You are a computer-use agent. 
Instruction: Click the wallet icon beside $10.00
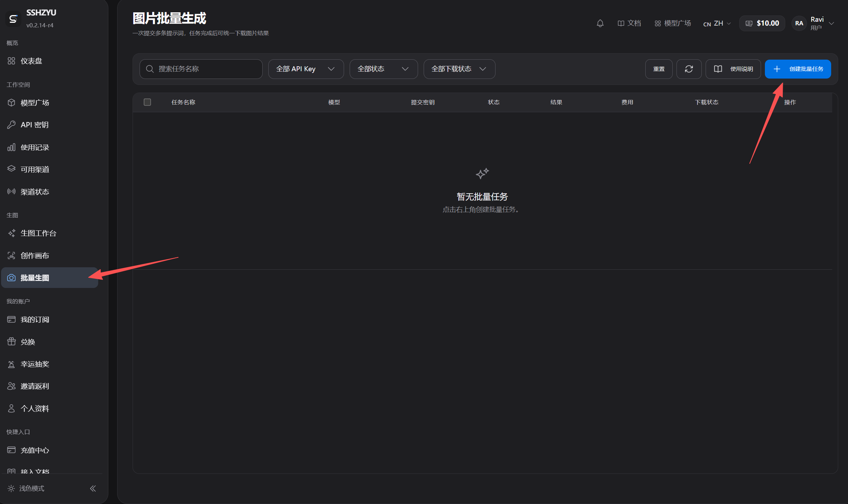coord(749,23)
